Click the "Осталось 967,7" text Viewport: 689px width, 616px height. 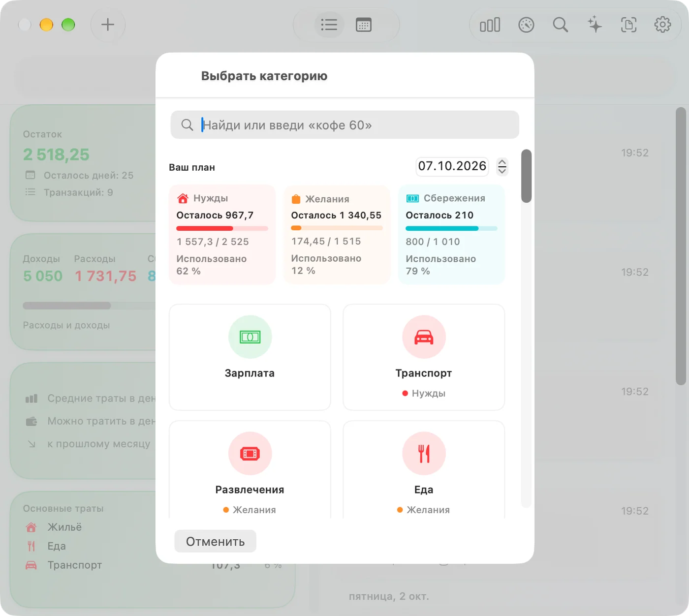(215, 215)
